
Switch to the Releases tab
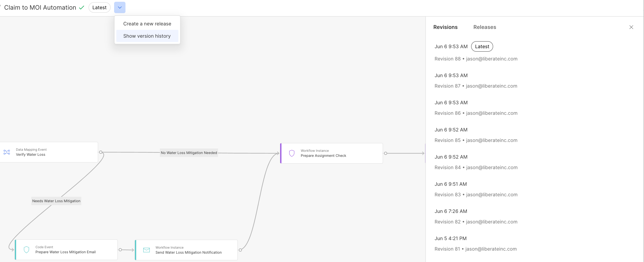pos(484,27)
